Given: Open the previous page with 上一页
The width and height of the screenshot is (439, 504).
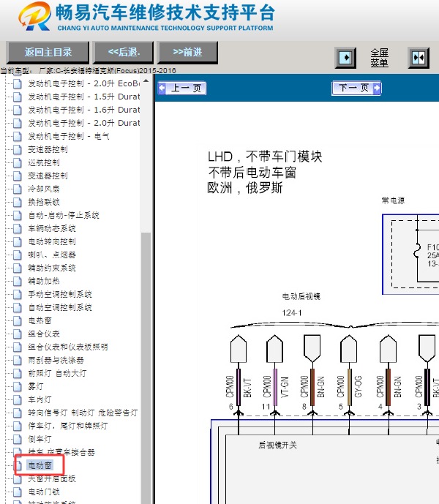Looking at the screenshot, I should [x=182, y=88].
